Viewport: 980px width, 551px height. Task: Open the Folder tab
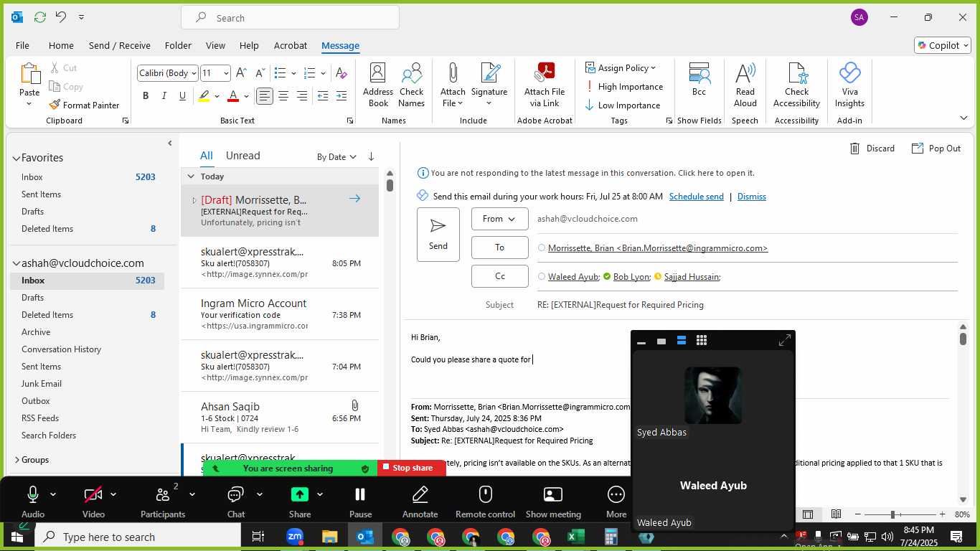[178, 45]
